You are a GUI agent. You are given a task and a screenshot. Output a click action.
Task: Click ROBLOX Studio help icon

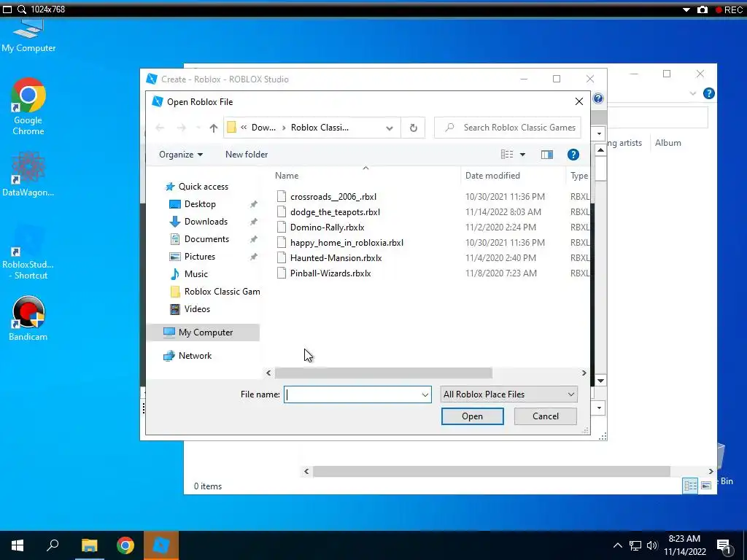(598, 98)
